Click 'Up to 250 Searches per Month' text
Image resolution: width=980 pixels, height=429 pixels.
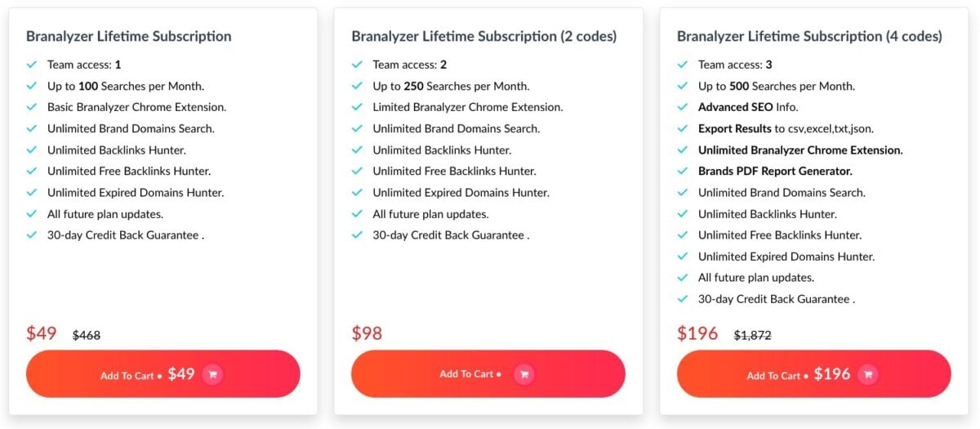(x=451, y=86)
